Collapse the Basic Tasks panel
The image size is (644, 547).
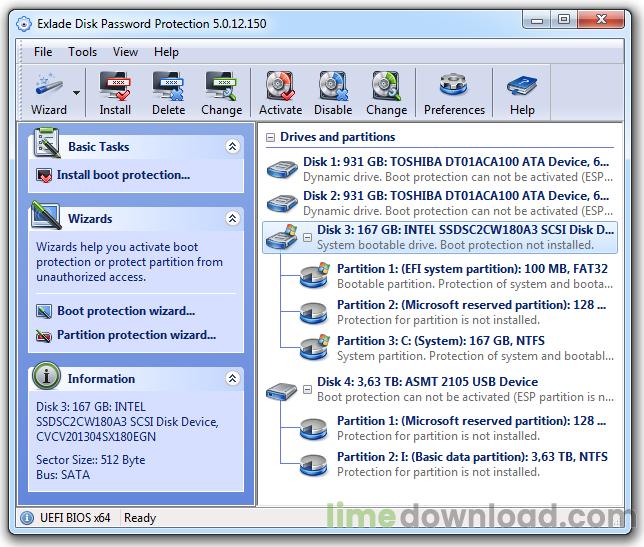pyautogui.click(x=232, y=147)
